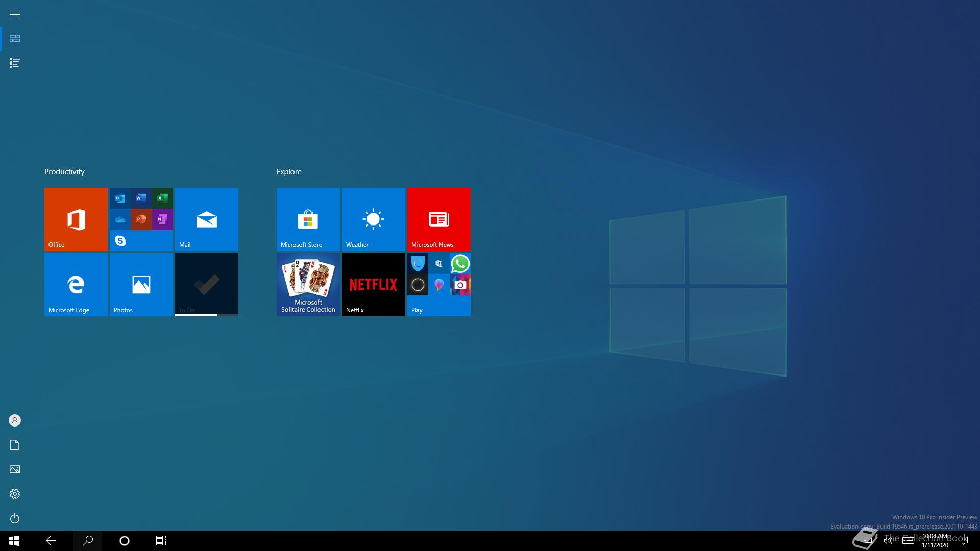Image resolution: width=980 pixels, height=551 pixels.
Task: Open the network status tray icon
Action: tap(868, 541)
